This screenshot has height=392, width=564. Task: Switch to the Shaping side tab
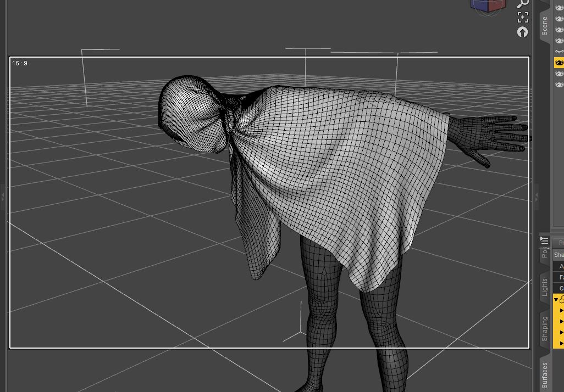click(545, 329)
